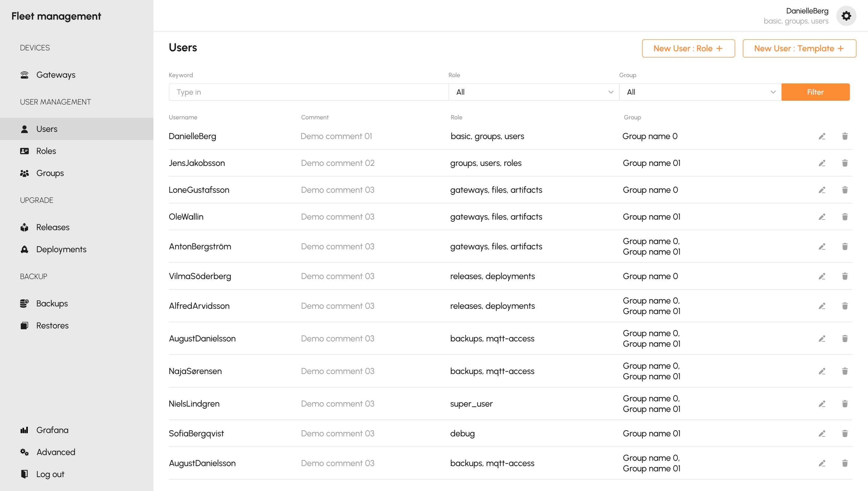
Task: Edit LoneGustafsson user with pencil icon
Action: click(x=822, y=190)
